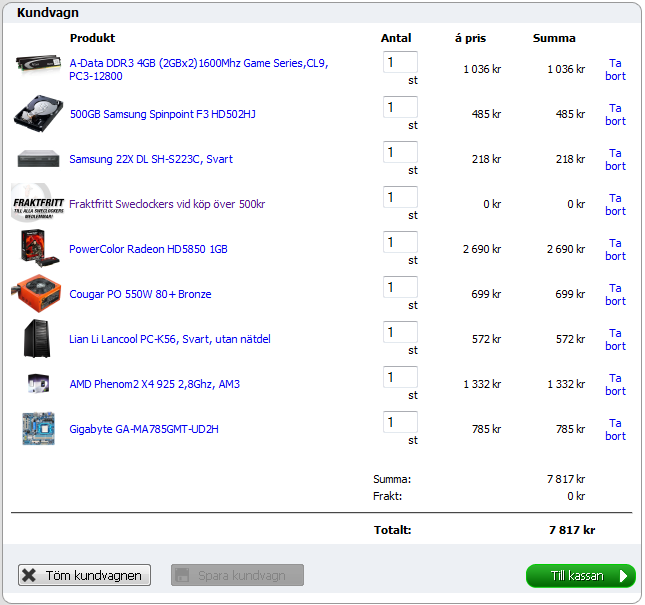This screenshot has width=645, height=605.
Task: Click the Lian Li Lancool case thumbnail
Action: 37,338
